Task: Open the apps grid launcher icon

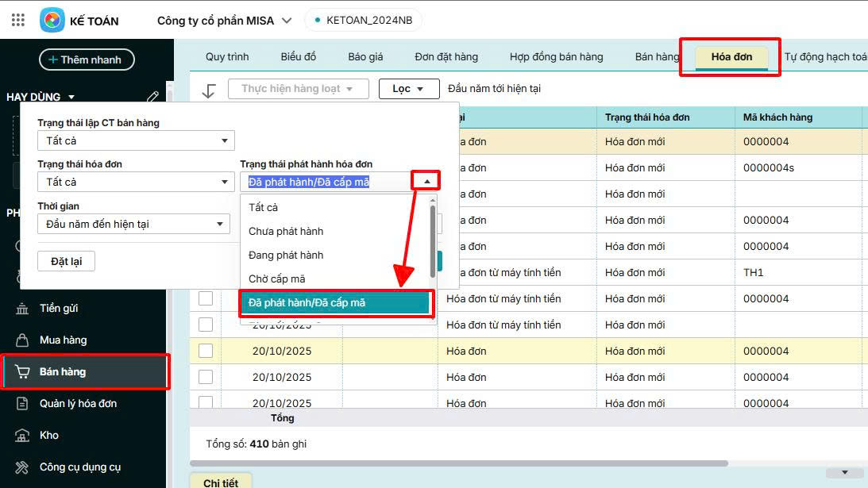Action: pos(18,20)
